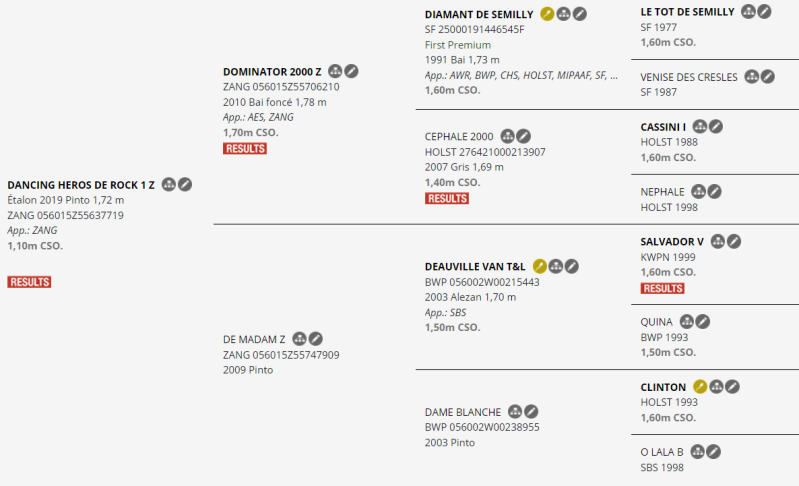View Results for Salvador V
799x486 pixels.
tap(662, 288)
